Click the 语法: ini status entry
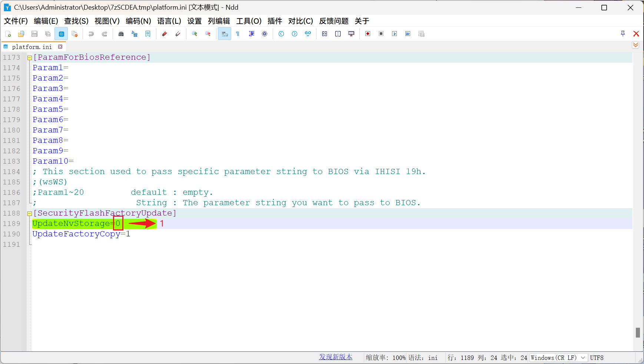This screenshot has height=364, width=644. (x=423, y=358)
